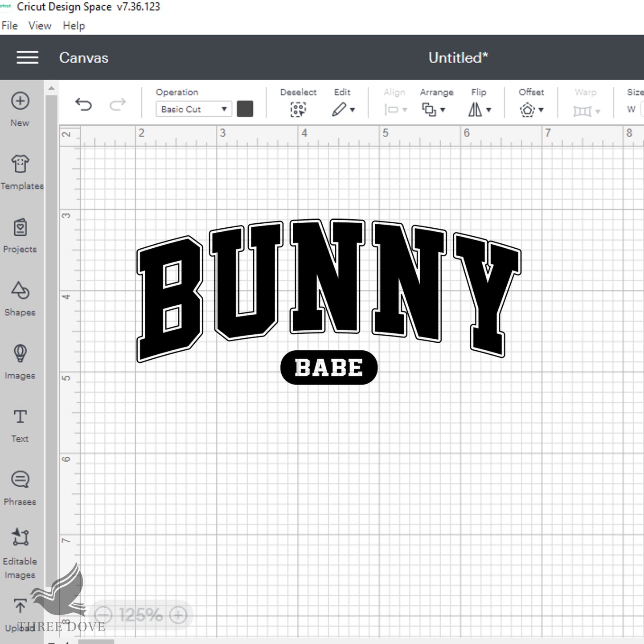Open the Projects panel

tap(20, 227)
